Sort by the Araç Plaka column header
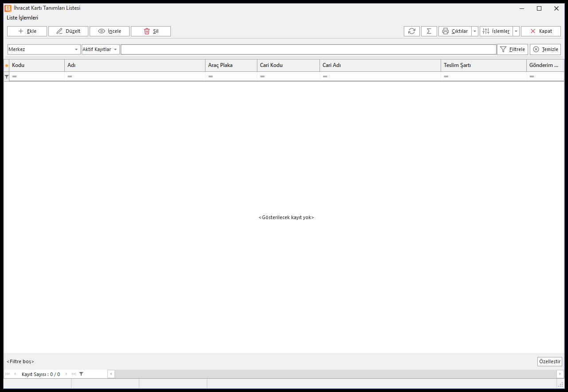 pyautogui.click(x=231, y=65)
